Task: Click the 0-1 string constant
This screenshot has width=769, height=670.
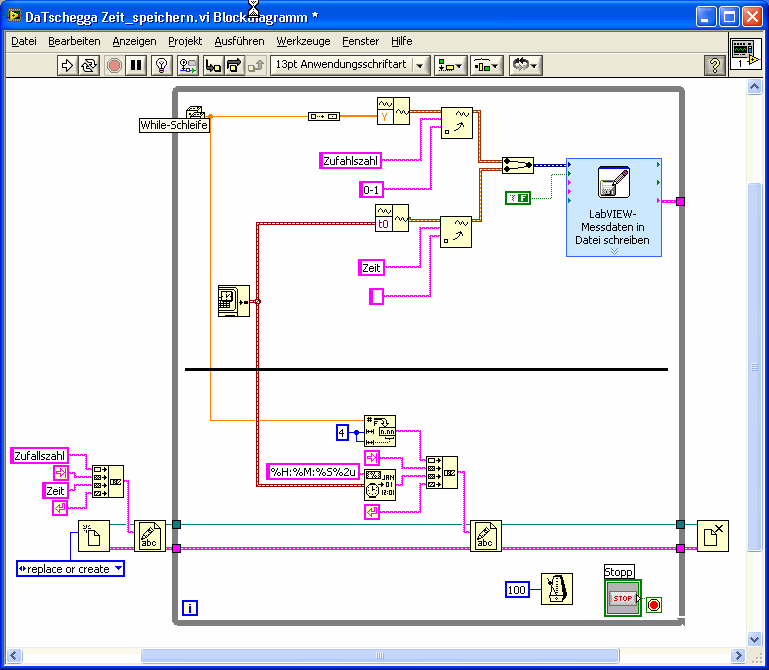Action: click(371, 189)
